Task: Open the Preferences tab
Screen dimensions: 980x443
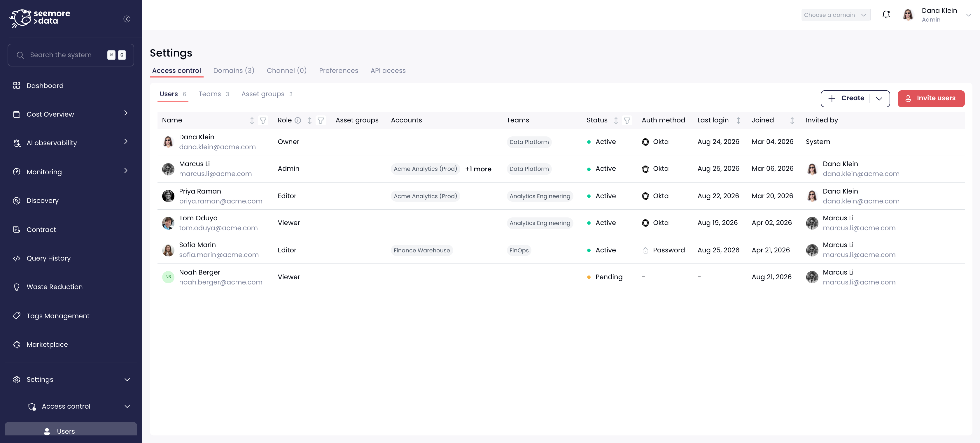Action: pos(338,71)
